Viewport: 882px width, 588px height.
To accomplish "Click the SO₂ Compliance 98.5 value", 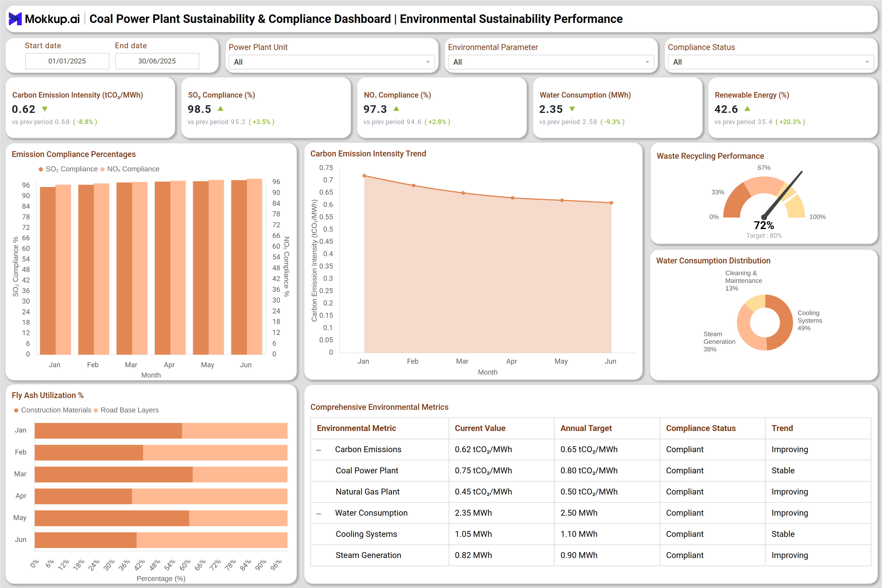I will (x=200, y=109).
